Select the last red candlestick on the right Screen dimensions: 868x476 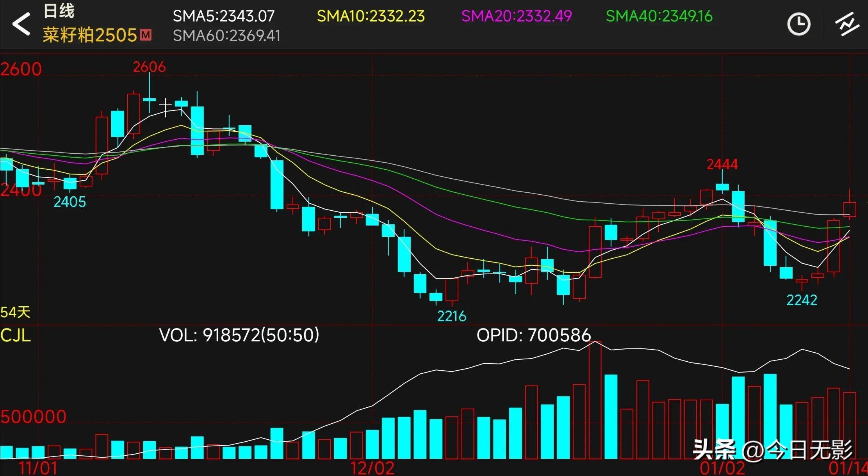coord(850,209)
